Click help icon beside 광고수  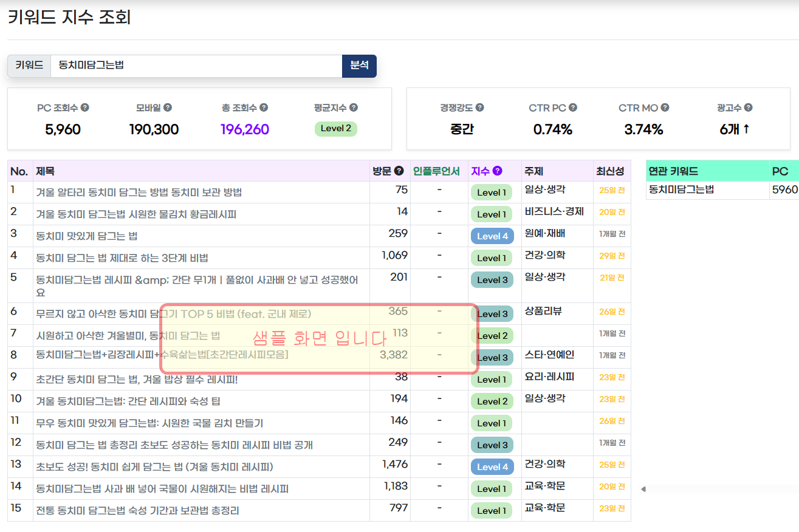(748, 107)
